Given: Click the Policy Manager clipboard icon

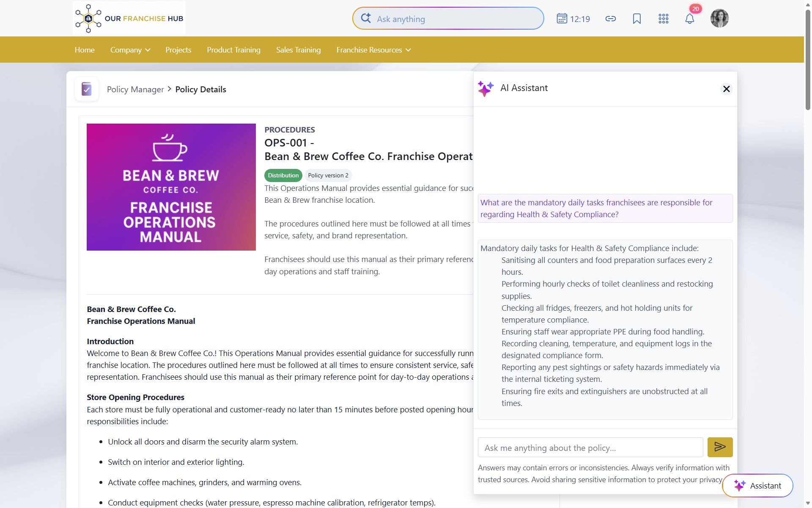Looking at the screenshot, I should (x=87, y=89).
